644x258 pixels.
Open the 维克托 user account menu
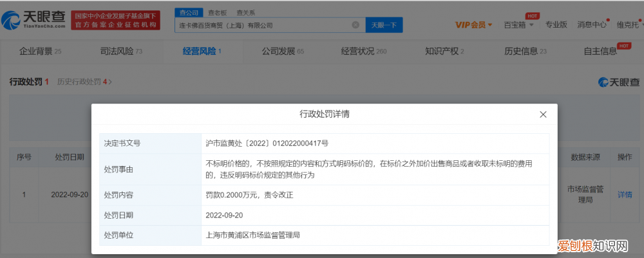tap(629, 24)
